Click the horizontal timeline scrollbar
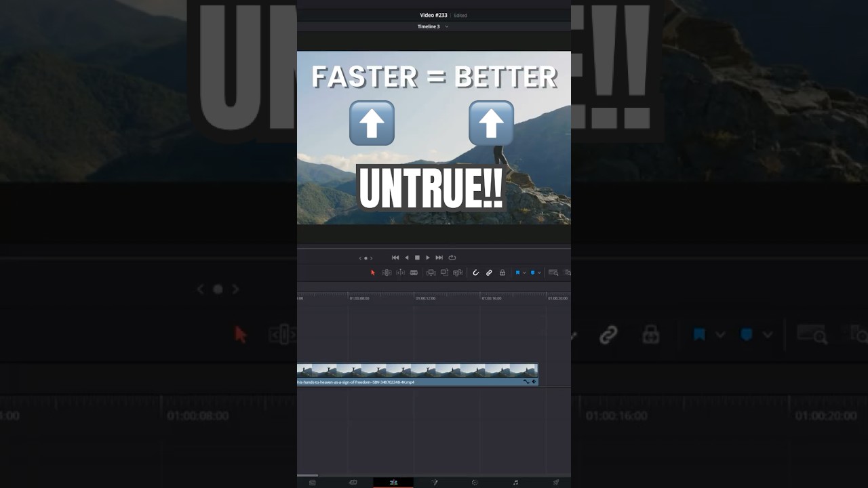 (x=308, y=476)
